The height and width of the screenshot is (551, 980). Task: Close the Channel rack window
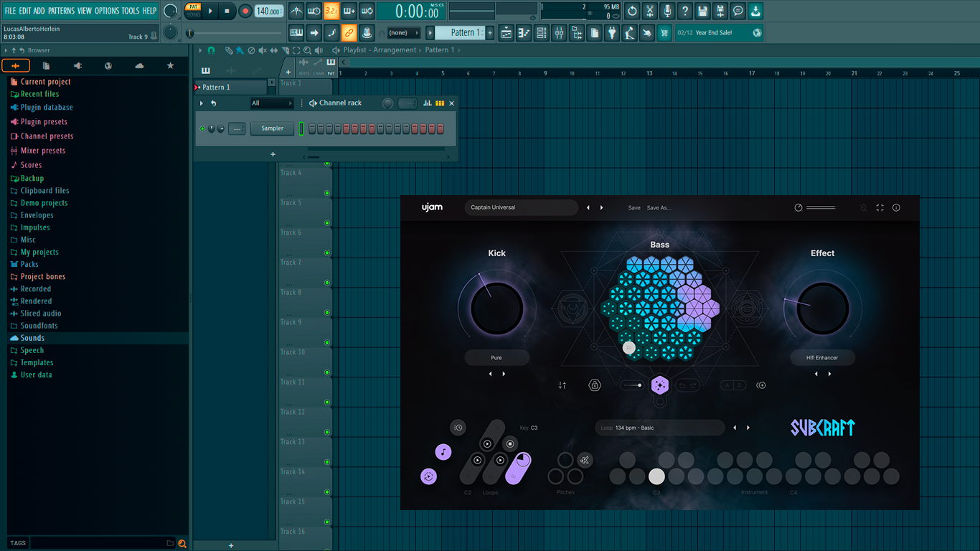451,103
